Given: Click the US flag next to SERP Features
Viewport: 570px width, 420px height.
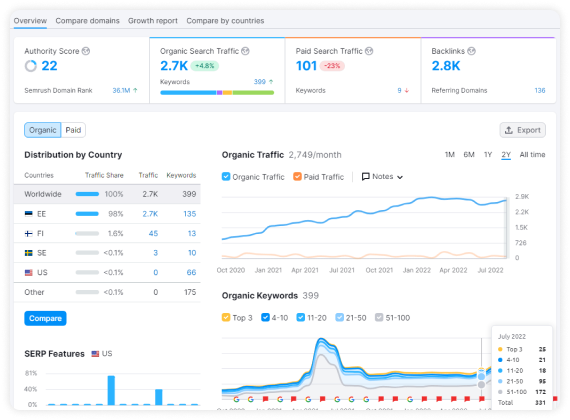Looking at the screenshot, I should (x=95, y=354).
